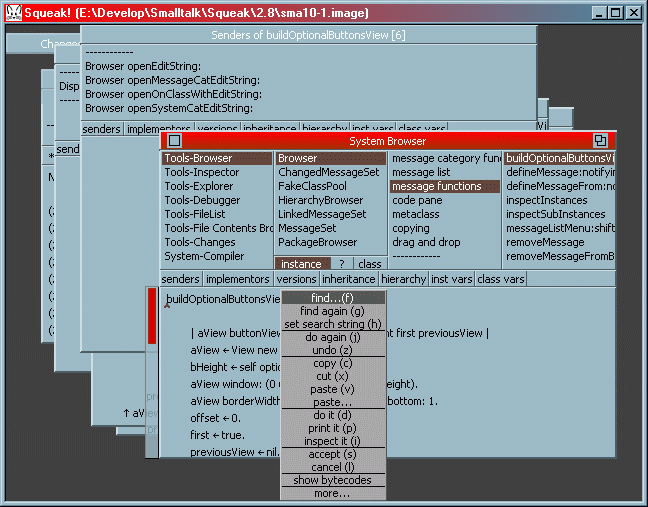Click the Squeak rabbit icon in title bar
Image resolution: width=648 pixels, height=507 pixels.
14,12
